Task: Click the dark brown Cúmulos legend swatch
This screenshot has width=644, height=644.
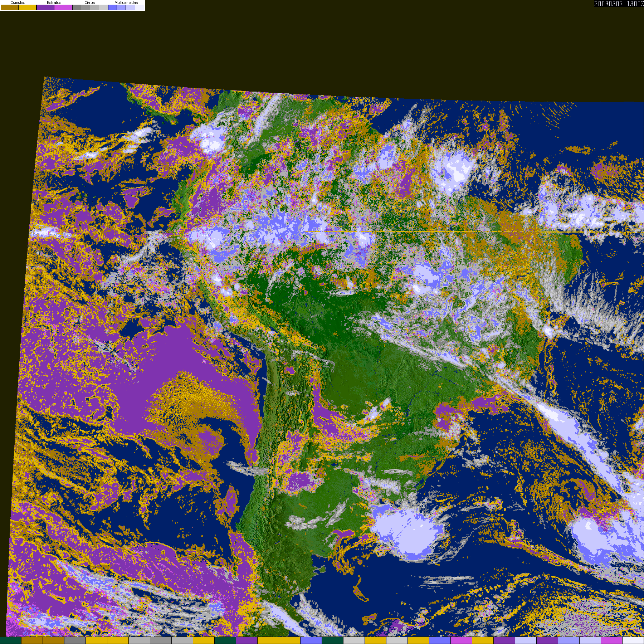Action: [10, 7]
